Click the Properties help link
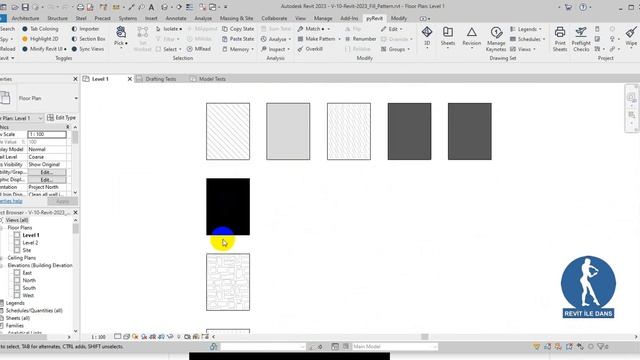 pyautogui.click(x=11, y=201)
